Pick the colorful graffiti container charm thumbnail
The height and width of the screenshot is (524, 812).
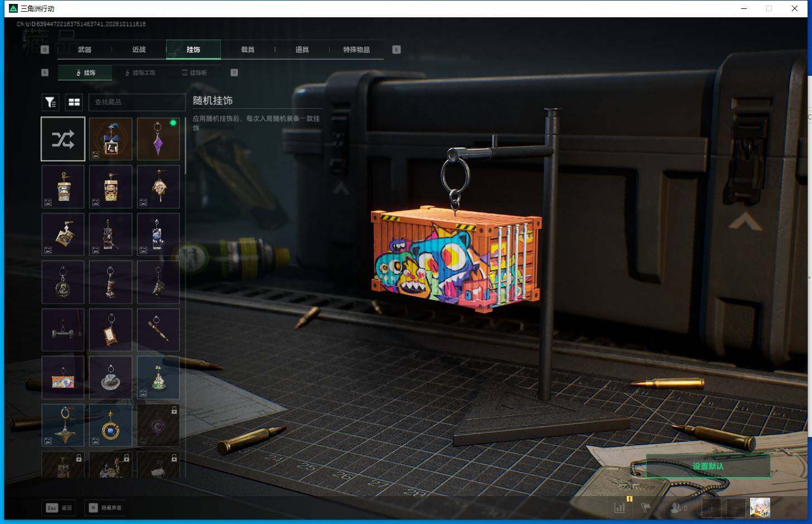point(63,378)
